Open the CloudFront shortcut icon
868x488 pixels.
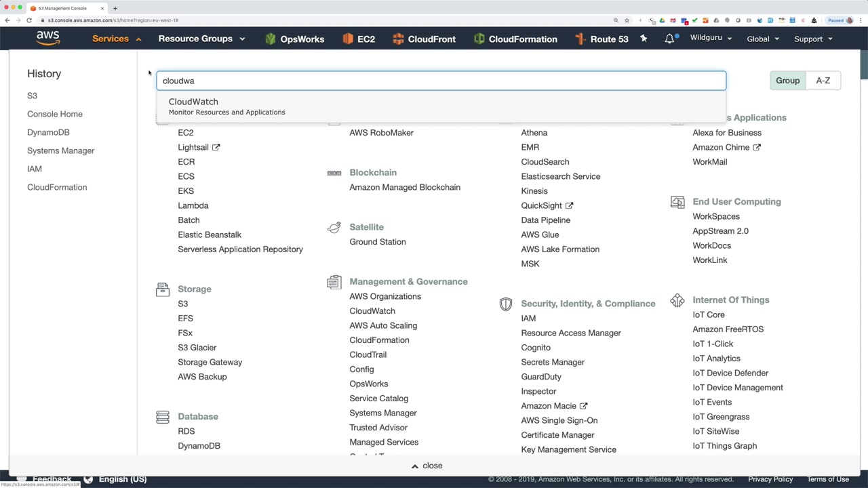[x=398, y=39]
